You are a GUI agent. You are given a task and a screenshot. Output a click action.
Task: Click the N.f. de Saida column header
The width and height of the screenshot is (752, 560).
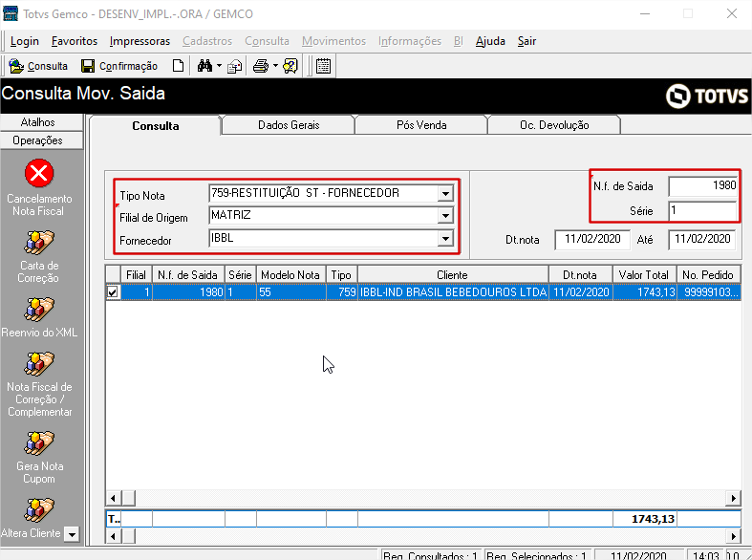point(188,275)
